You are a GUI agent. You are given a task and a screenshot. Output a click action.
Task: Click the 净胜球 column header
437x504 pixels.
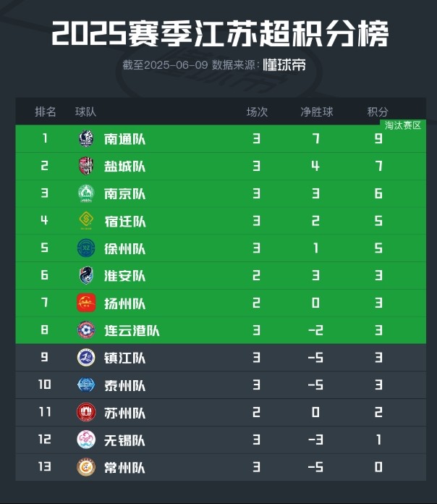pos(317,112)
